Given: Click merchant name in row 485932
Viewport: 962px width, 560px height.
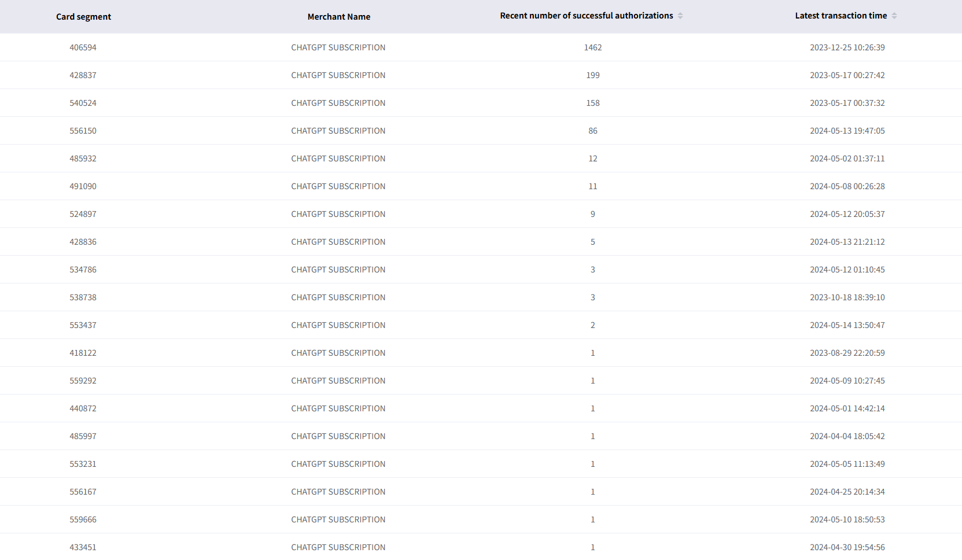Looking at the screenshot, I should pos(338,159).
